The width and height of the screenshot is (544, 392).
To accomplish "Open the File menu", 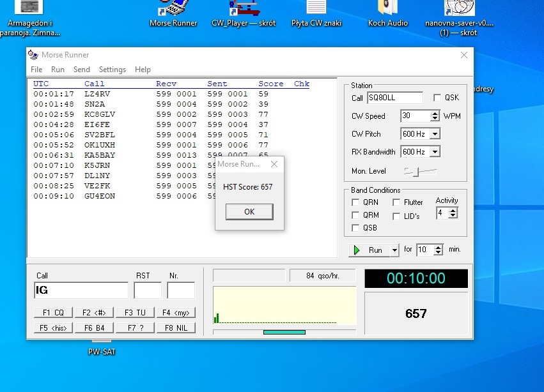I will tap(36, 70).
